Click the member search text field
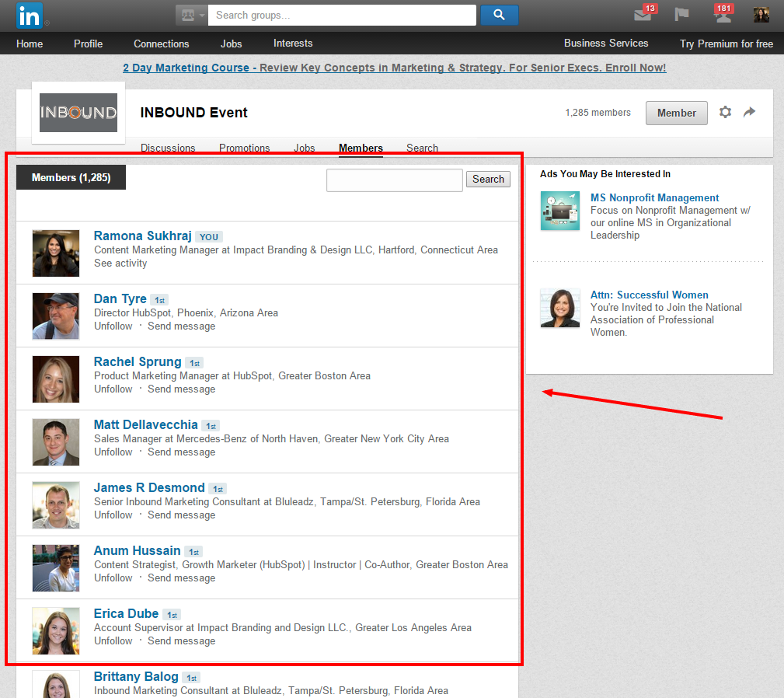This screenshot has width=784, height=698. (x=395, y=180)
